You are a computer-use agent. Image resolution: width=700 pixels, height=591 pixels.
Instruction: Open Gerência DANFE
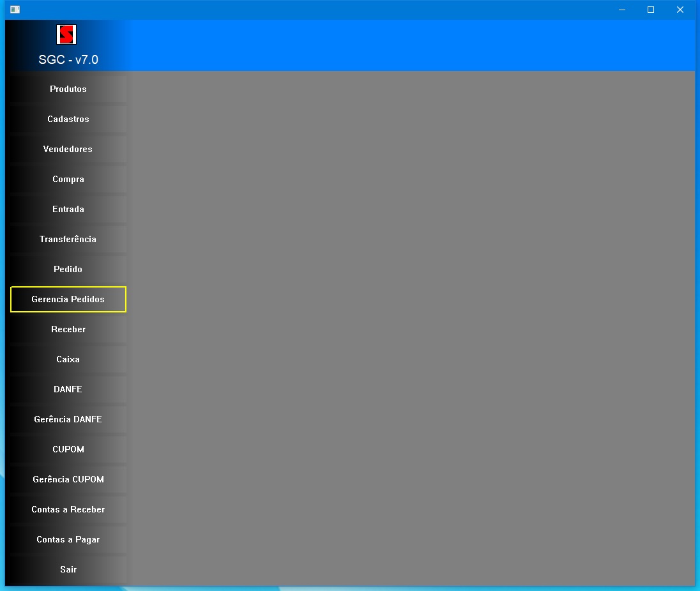tap(68, 419)
